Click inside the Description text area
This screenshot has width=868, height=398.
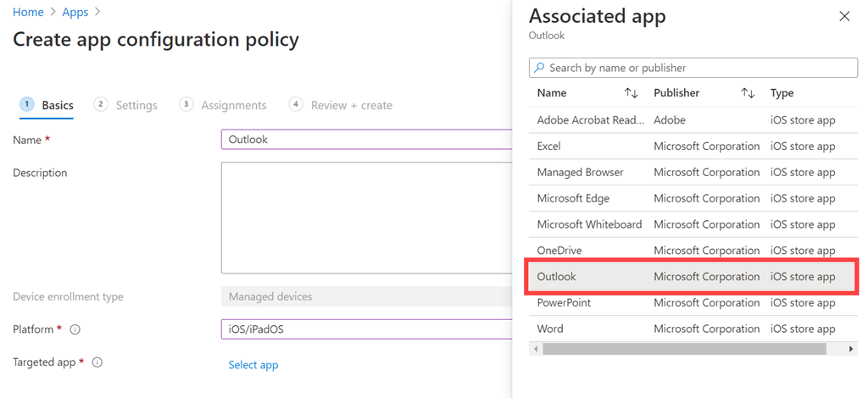coord(364,218)
